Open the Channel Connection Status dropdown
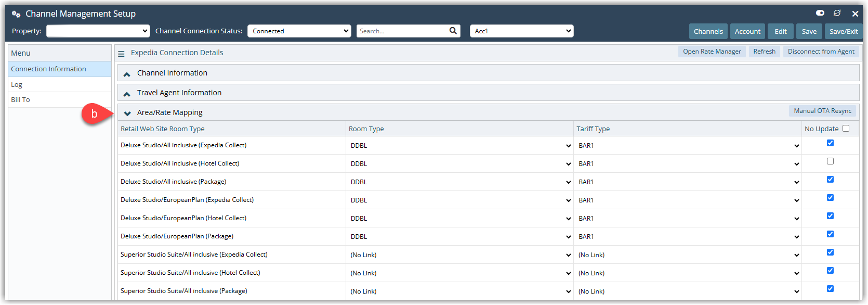Screen dimensions: 868x305 299,31
